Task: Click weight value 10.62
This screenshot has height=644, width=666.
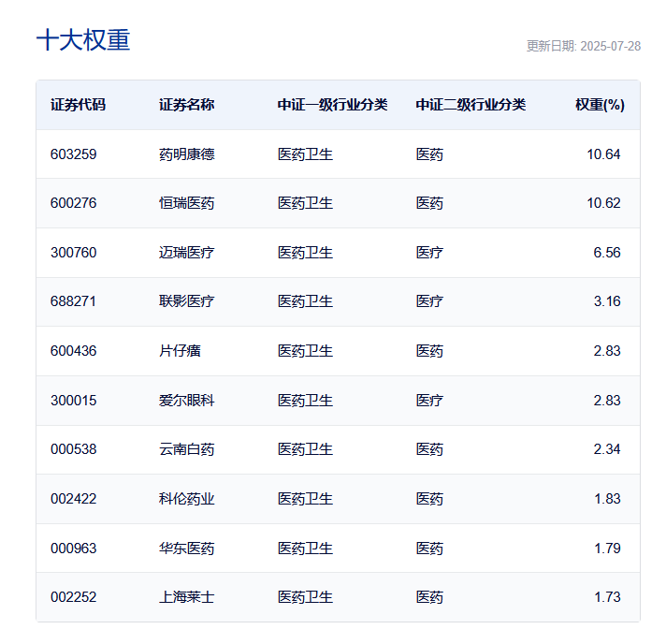Action: point(603,203)
